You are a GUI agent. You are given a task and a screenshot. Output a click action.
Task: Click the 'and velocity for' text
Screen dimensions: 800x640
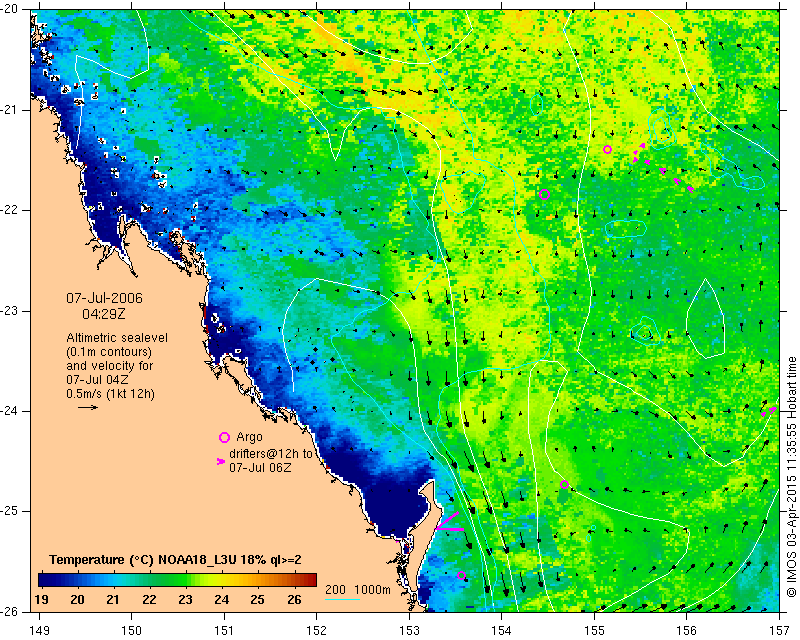point(110,365)
